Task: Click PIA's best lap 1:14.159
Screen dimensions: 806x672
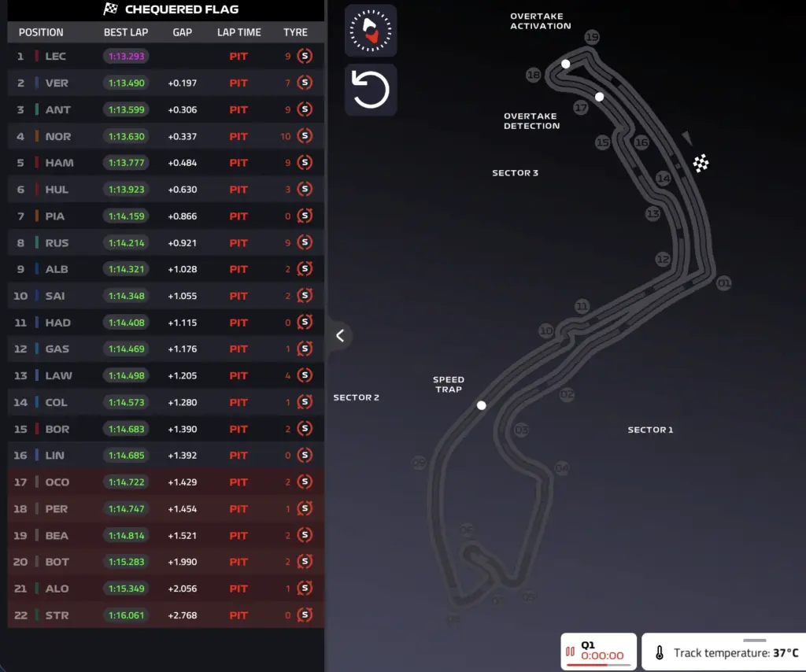Action: pos(127,216)
